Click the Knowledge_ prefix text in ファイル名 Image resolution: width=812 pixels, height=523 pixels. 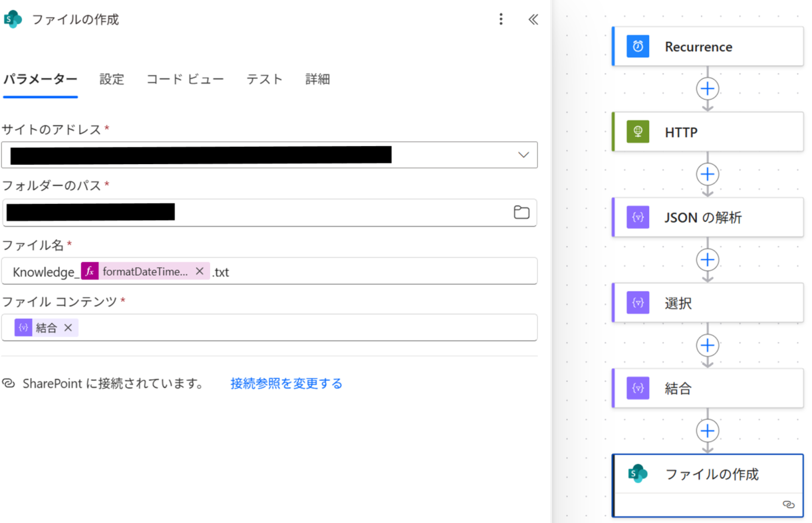pos(46,272)
